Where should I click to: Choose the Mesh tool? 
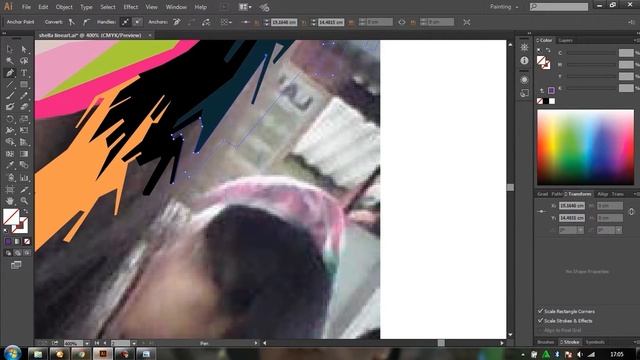click(10, 154)
